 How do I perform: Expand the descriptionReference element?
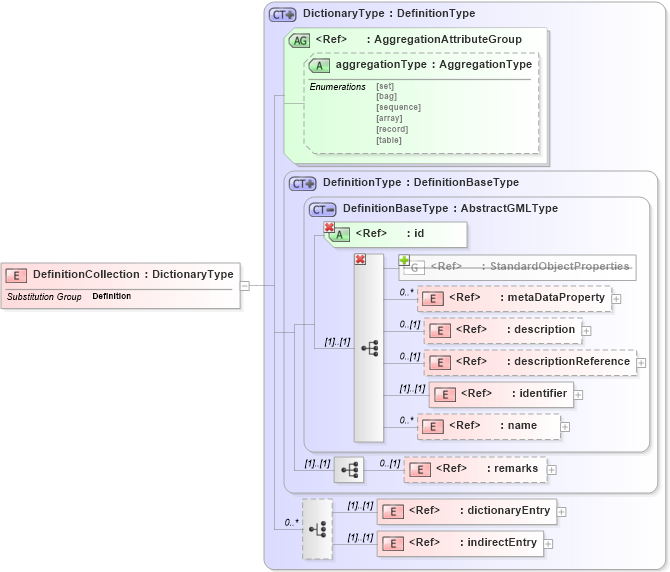coord(641,363)
